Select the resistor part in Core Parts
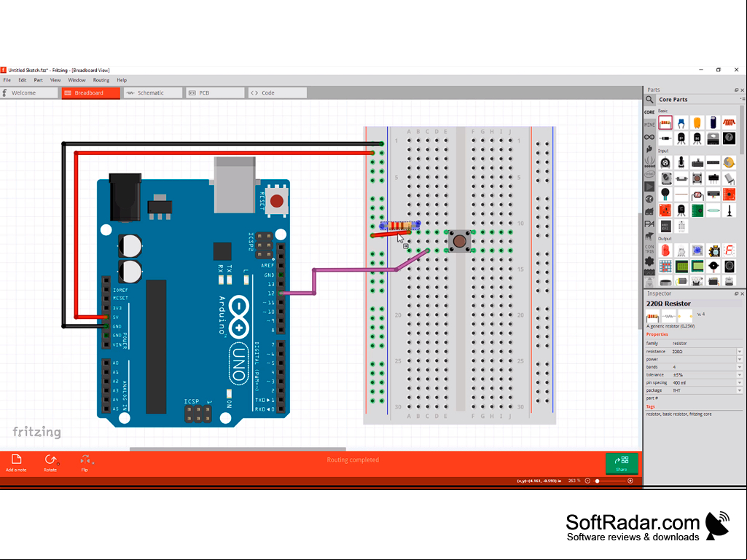 coord(665,123)
